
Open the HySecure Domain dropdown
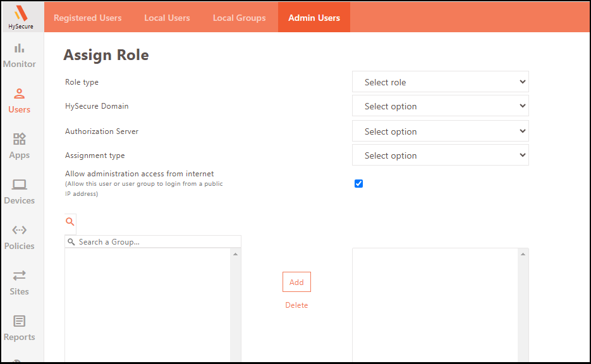[x=440, y=106]
